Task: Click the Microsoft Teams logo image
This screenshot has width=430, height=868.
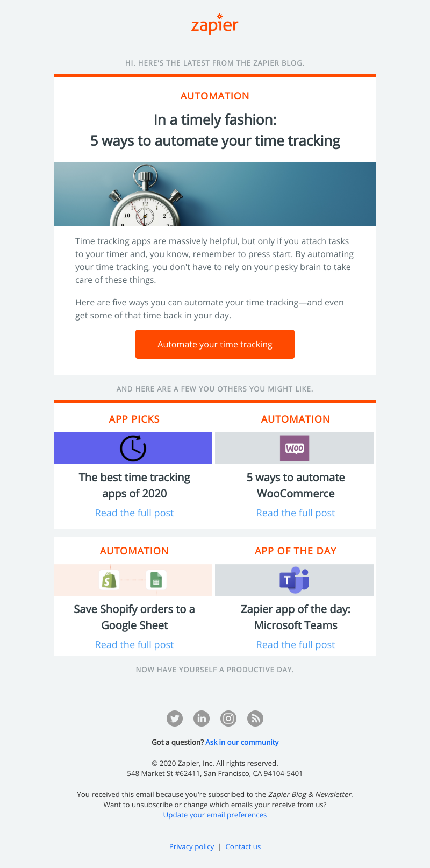Action: click(x=295, y=580)
